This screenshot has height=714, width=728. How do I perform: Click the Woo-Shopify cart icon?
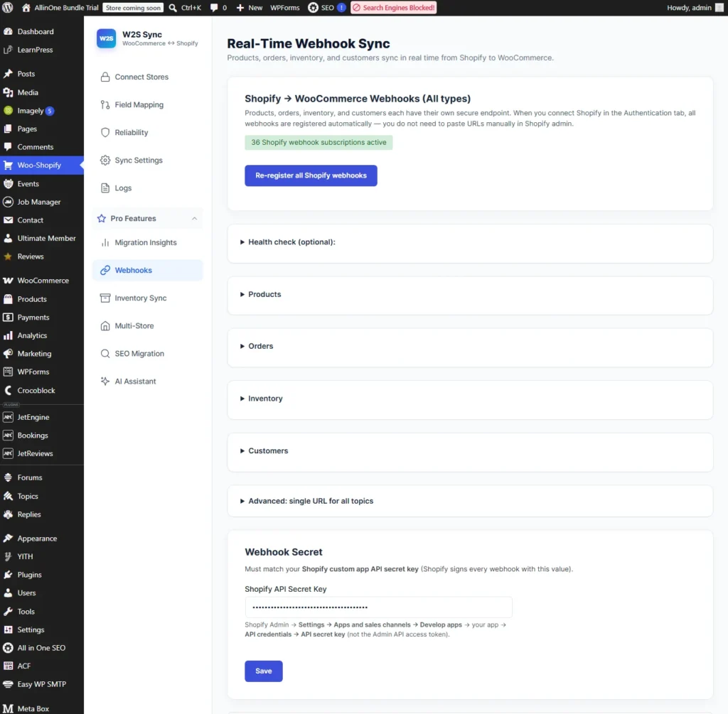pyautogui.click(x=8, y=165)
